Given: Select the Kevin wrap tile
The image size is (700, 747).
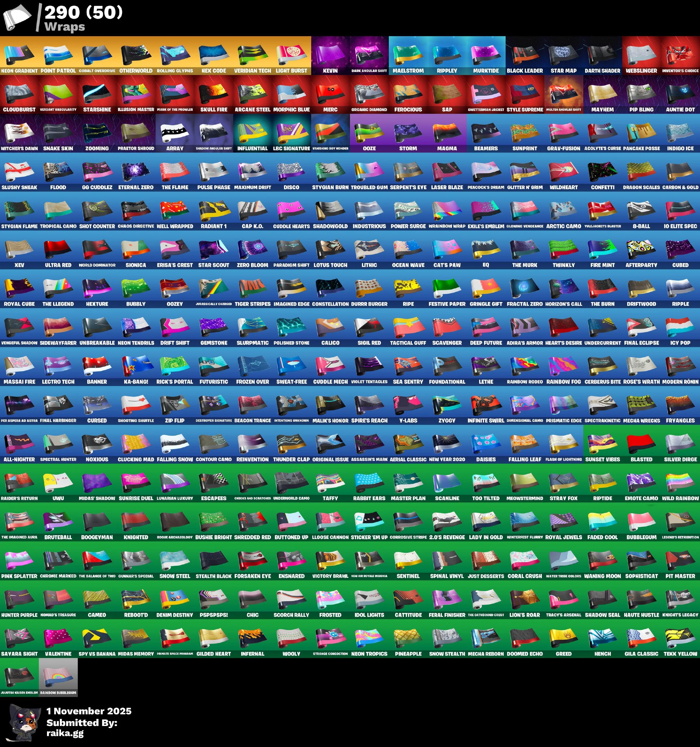Looking at the screenshot, I should 330,55.
